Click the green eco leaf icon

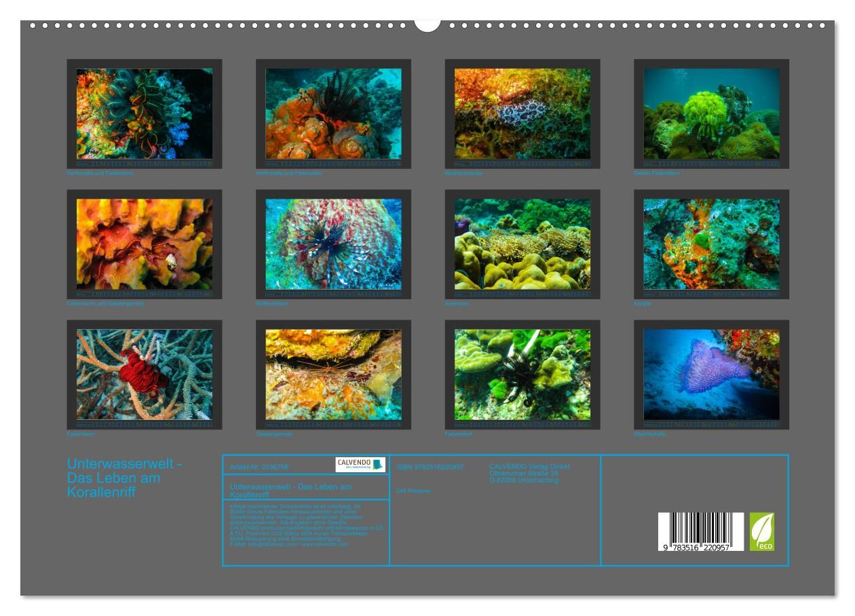pyautogui.click(x=761, y=531)
